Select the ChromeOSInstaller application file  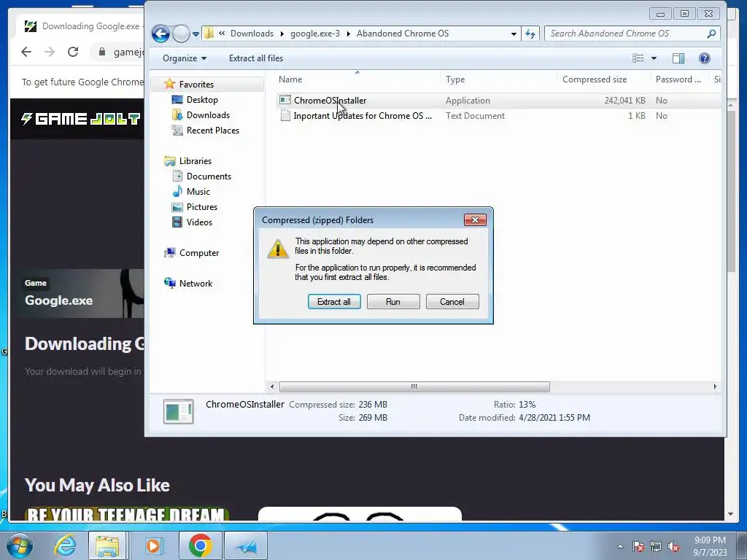[330, 101]
